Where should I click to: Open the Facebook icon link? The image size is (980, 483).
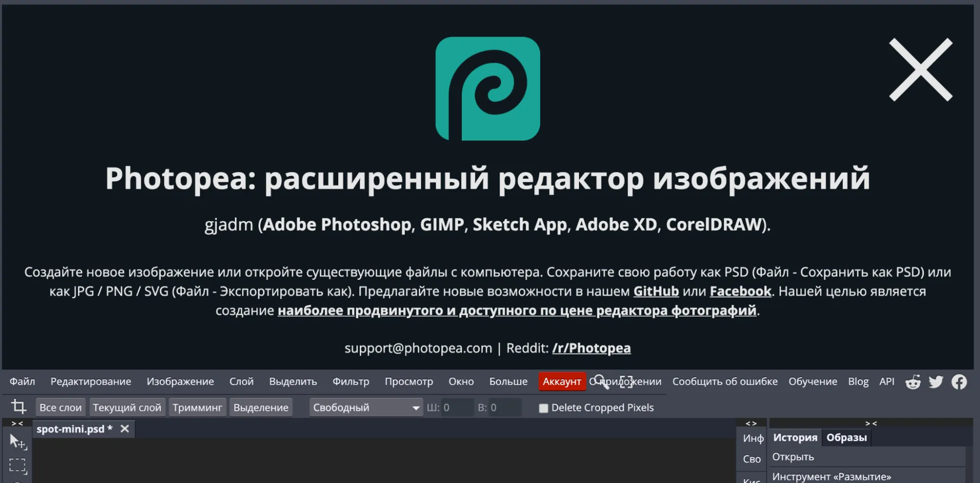(959, 382)
